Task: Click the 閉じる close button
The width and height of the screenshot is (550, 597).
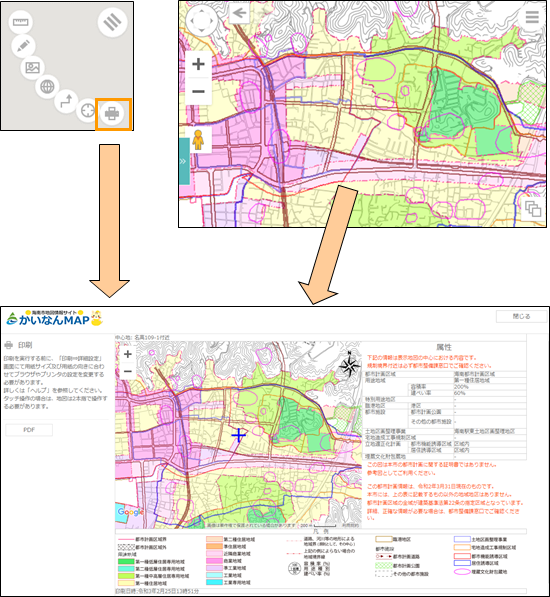Action: point(521,316)
